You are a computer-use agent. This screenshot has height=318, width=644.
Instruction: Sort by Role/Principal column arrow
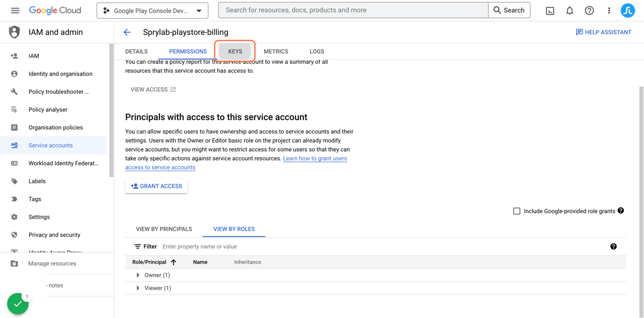173,262
